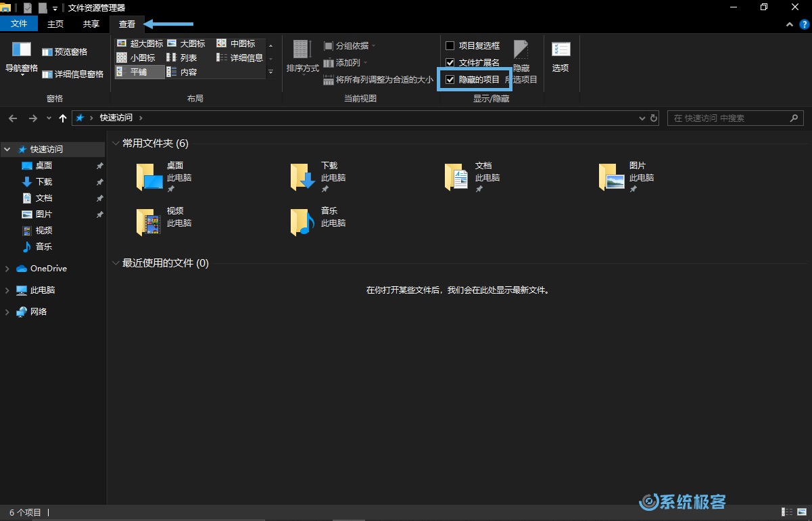Open the 桌面 folder tile
Image resolution: width=812 pixels, height=521 pixels.
(x=164, y=177)
